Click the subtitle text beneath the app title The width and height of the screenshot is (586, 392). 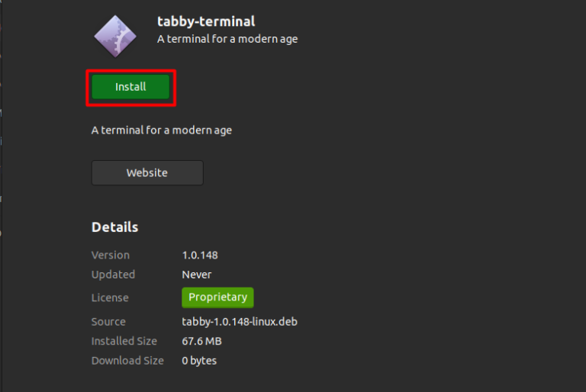click(x=227, y=39)
